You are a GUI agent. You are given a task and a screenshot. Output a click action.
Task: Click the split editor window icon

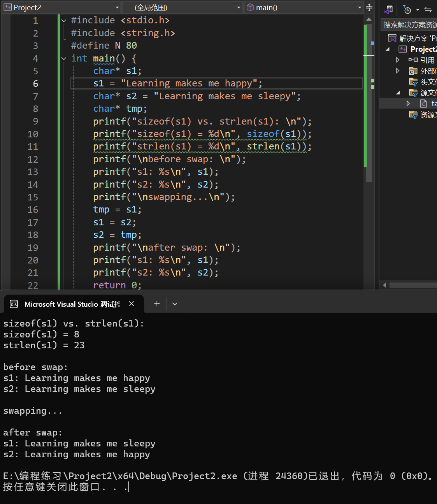(x=369, y=7)
